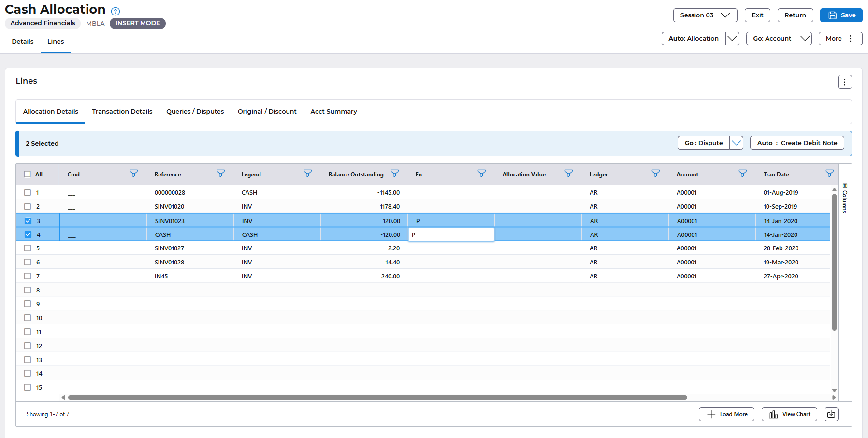Image resolution: width=868 pixels, height=438 pixels.
Task: Open filter for Balance Outstanding column
Action: click(x=394, y=174)
